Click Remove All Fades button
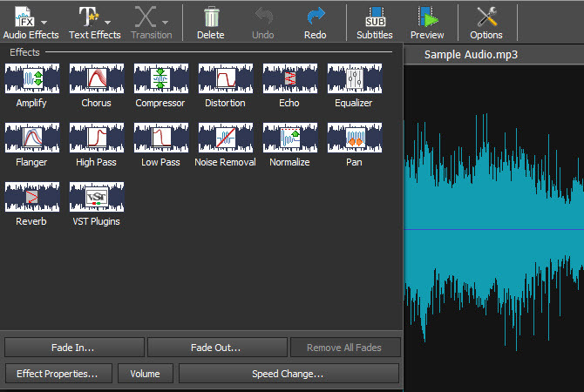 coord(345,348)
